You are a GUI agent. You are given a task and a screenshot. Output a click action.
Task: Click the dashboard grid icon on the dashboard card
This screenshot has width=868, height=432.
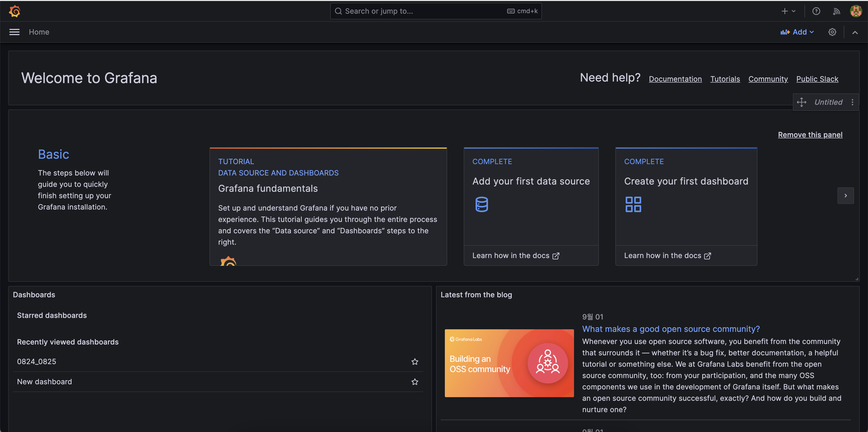(633, 204)
